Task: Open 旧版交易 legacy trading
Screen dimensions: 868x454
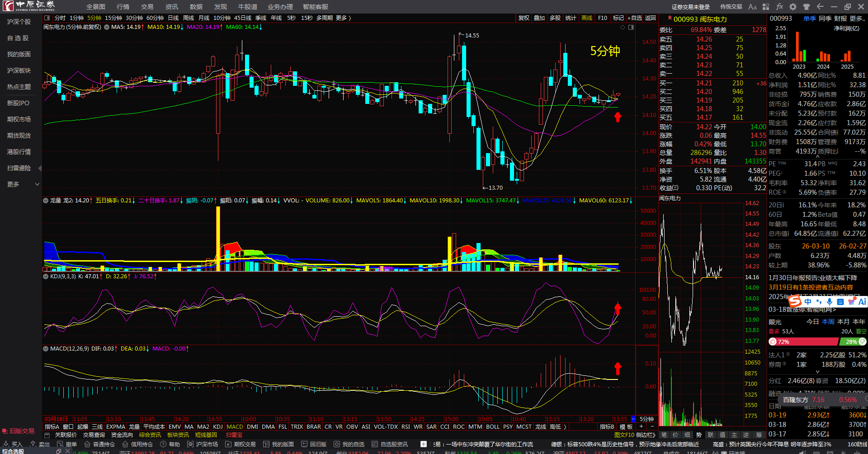Action: 18,431
